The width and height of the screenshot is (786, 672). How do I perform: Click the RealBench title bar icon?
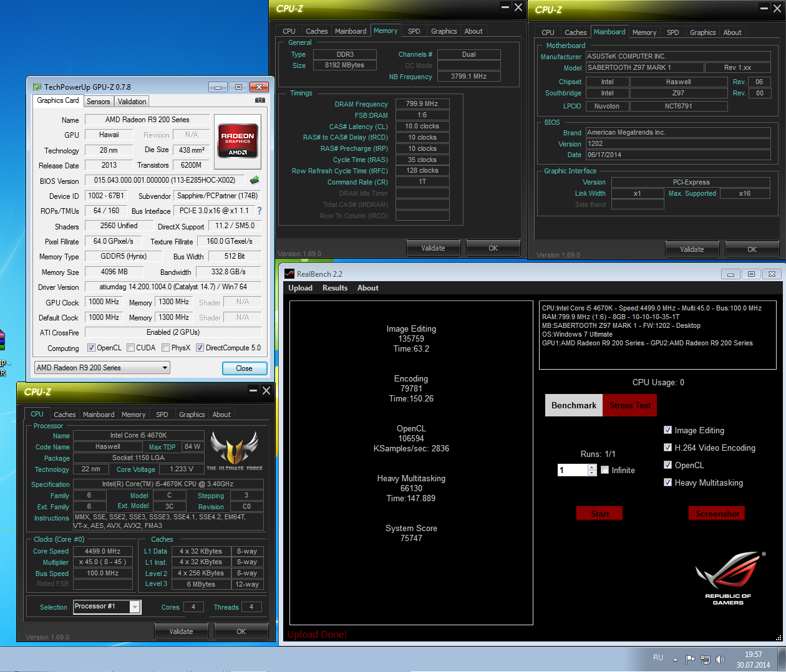point(289,274)
